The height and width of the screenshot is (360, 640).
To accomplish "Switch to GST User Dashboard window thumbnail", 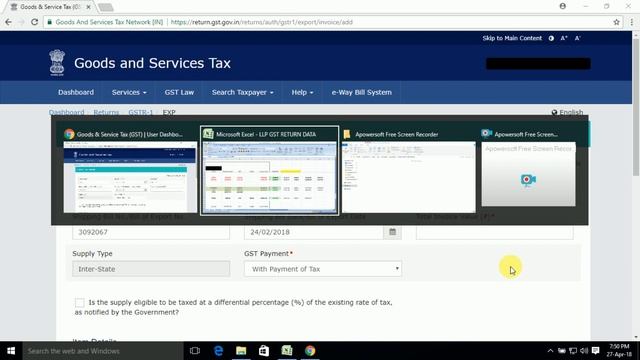I will [x=130, y=171].
